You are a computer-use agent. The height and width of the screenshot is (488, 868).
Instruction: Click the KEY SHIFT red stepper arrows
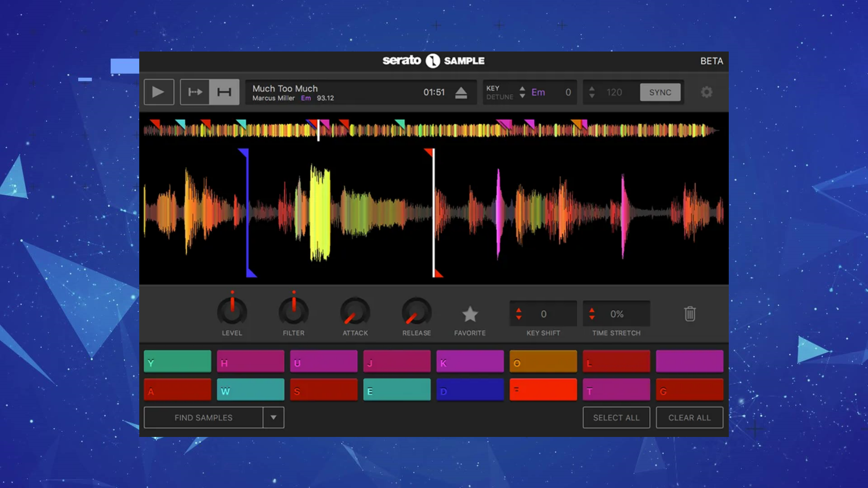[519, 314]
